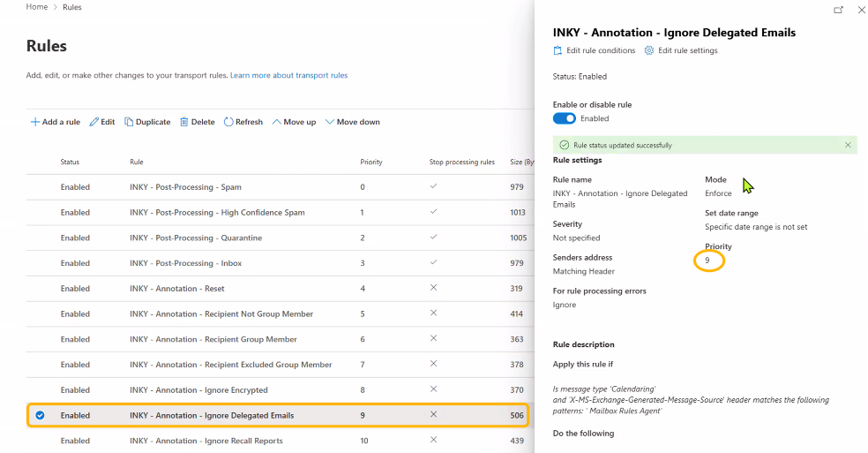
Task: Click the Duplicate copy icon
Action: click(129, 122)
